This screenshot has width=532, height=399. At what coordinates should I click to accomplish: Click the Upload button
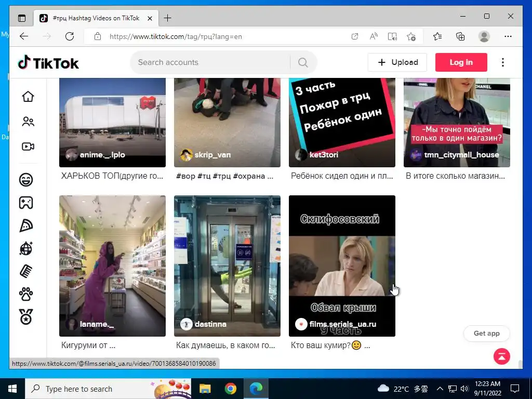coord(397,62)
